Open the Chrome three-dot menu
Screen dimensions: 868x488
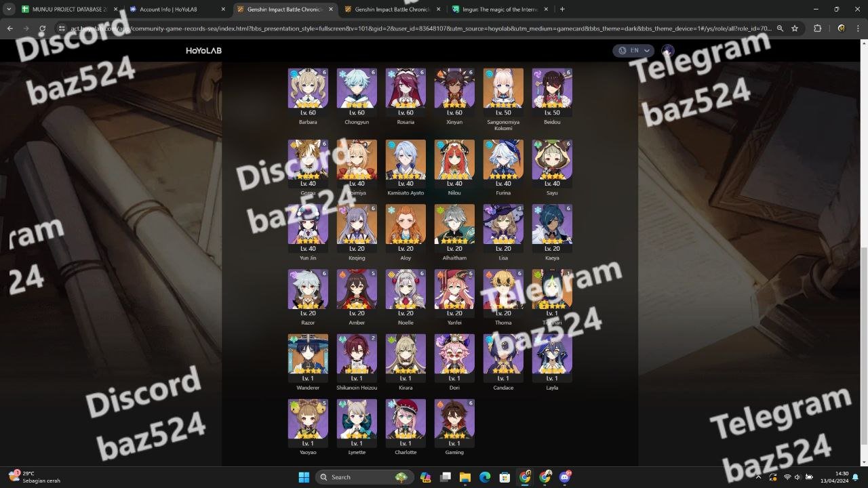pos(859,28)
